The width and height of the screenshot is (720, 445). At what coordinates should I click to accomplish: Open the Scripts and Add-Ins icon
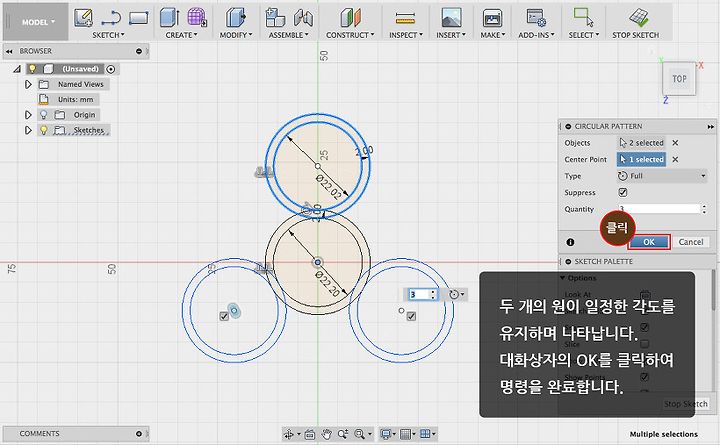click(x=536, y=18)
